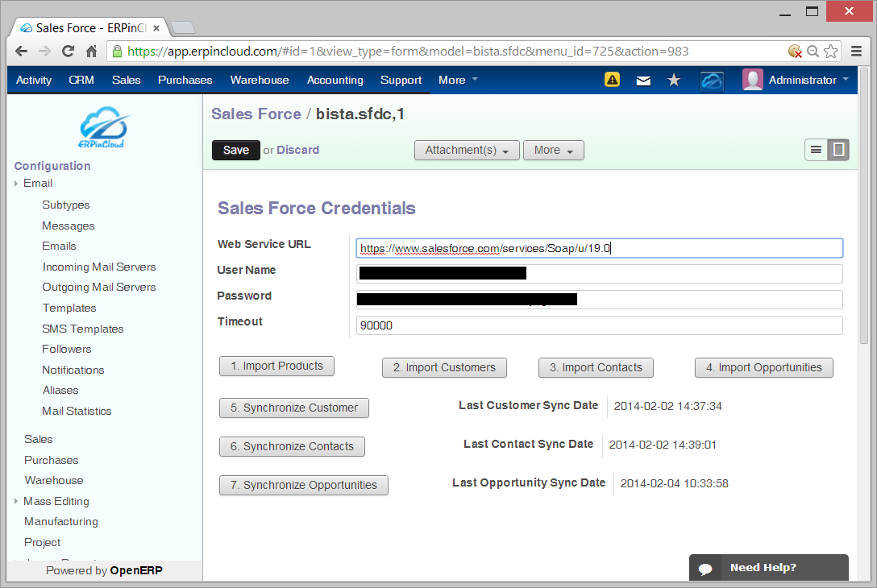Viewport: 877px width, 588px height.
Task: Click 3. Import Contacts button
Action: [596, 368]
